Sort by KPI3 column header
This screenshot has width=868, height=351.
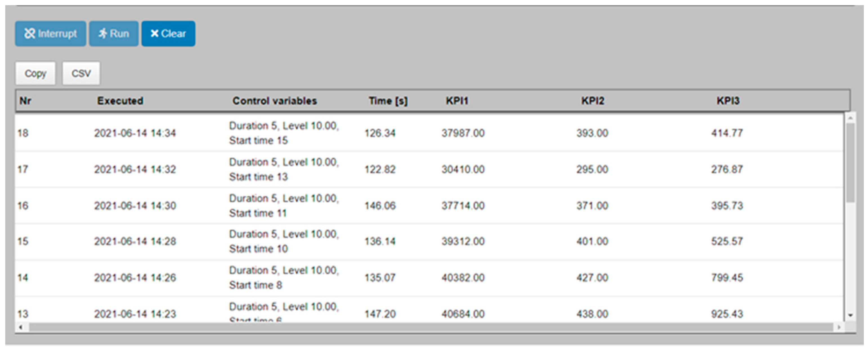pyautogui.click(x=728, y=101)
